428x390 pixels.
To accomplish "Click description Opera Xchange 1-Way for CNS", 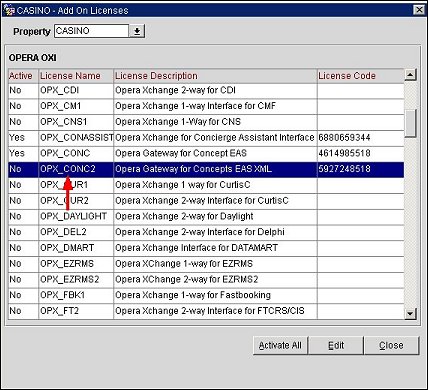I will tap(178, 122).
